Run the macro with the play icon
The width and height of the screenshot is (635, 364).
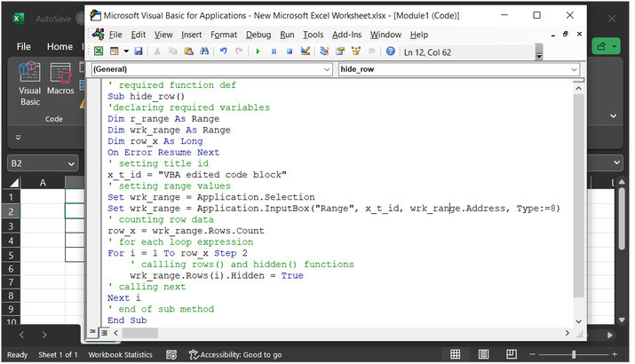(x=258, y=51)
